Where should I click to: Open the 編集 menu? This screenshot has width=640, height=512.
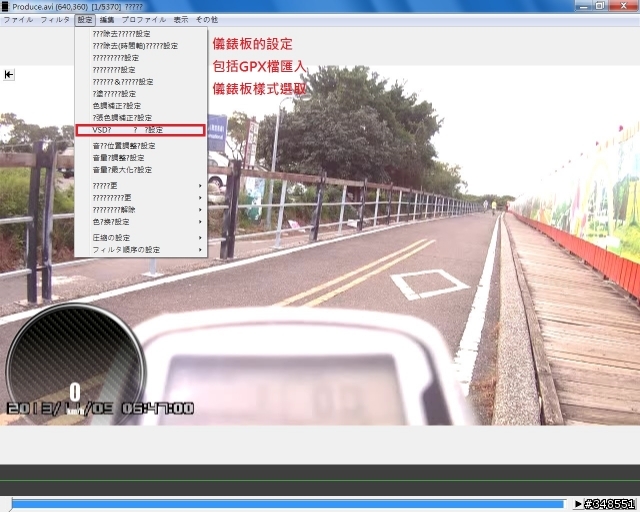pos(107,20)
